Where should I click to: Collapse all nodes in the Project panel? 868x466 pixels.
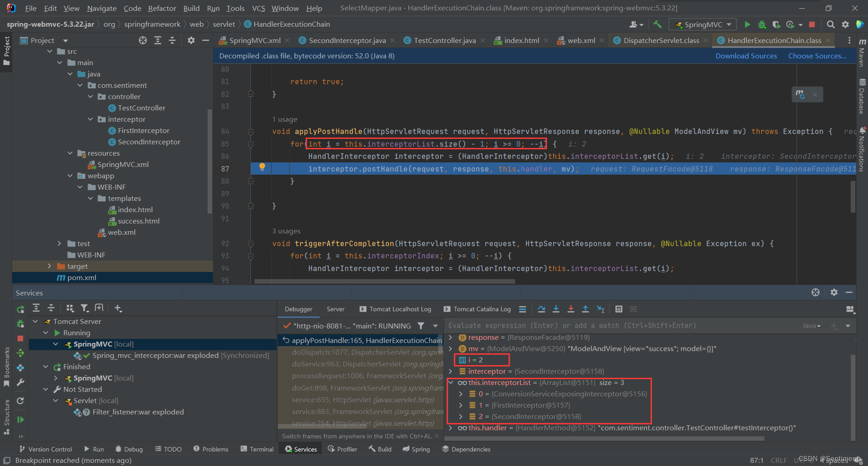tap(172, 40)
